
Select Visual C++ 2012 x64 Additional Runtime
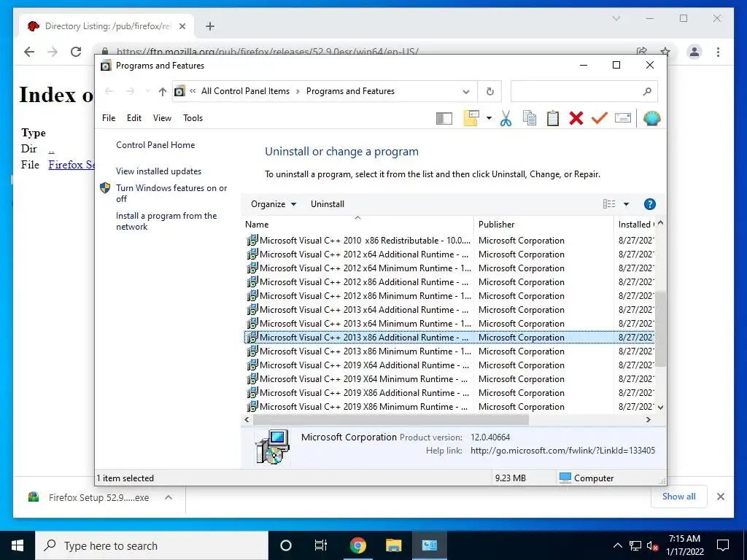coord(449,254)
